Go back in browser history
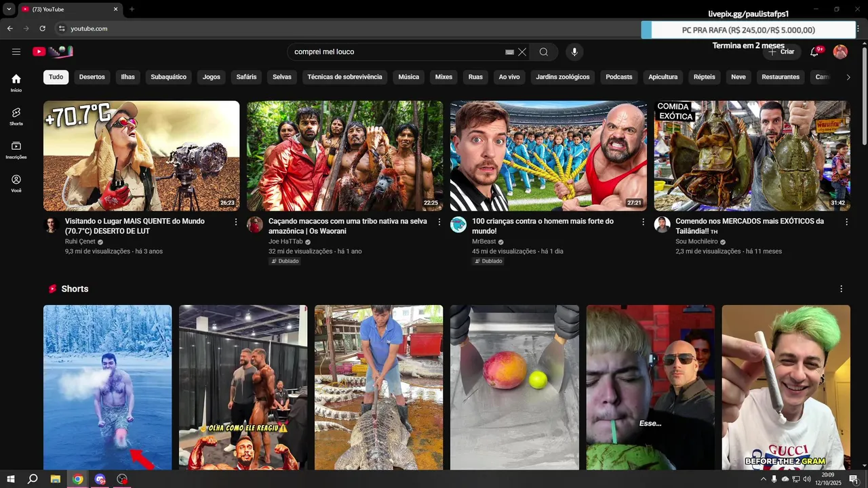The width and height of the screenshot is (868, 488). pyautogui.click(x=9, y=28)
